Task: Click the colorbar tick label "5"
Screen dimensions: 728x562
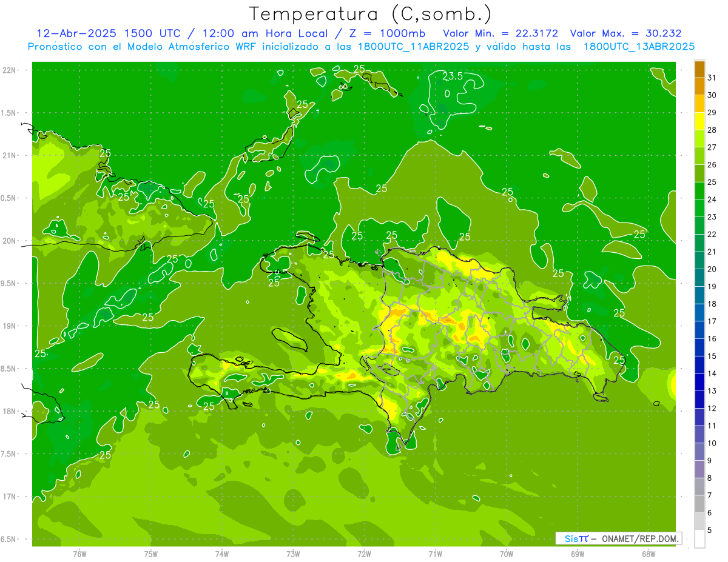Action: (710, 530)
